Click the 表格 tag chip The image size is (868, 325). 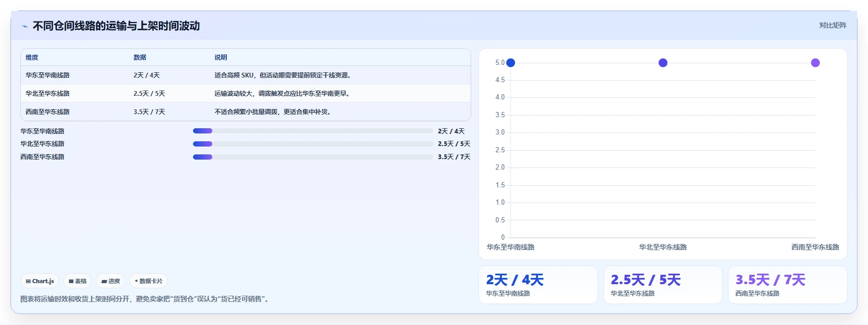[x=77, y=281]
